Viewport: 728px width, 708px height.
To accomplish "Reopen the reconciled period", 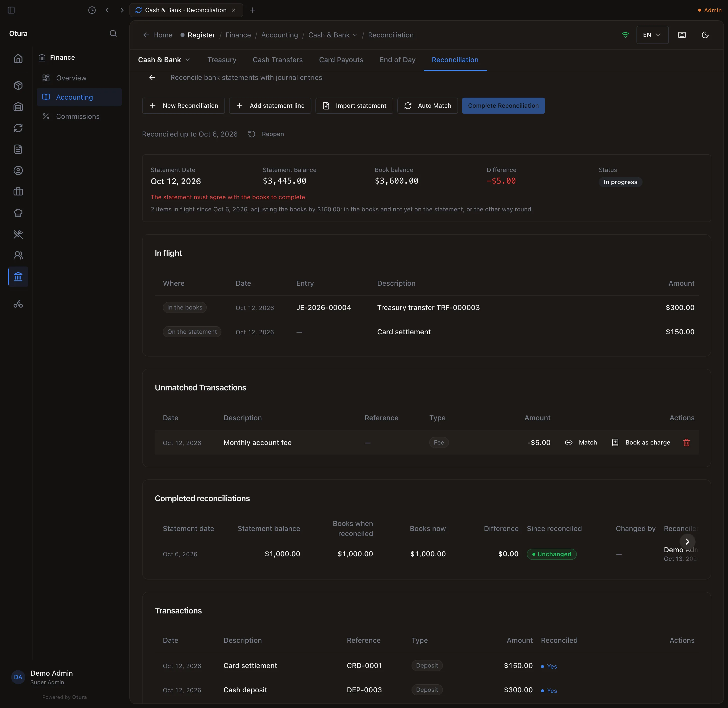I will pyautogui.click(x=266, y=134).
